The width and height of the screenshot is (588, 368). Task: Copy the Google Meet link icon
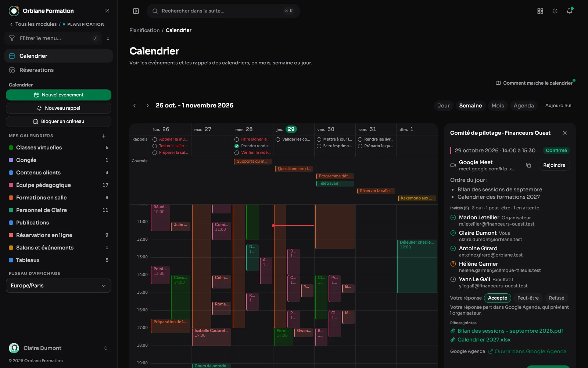528,165
